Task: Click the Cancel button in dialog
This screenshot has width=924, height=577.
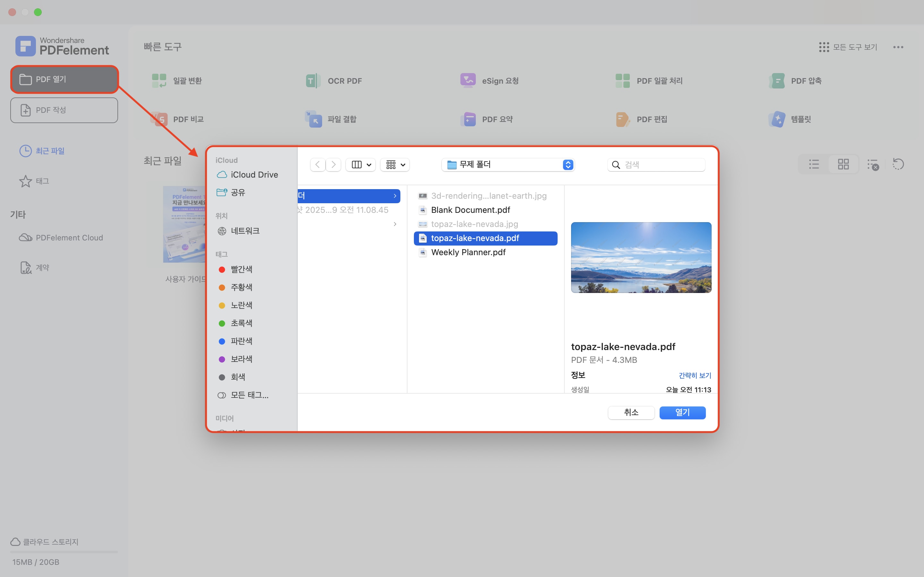Action: point(631,413)
